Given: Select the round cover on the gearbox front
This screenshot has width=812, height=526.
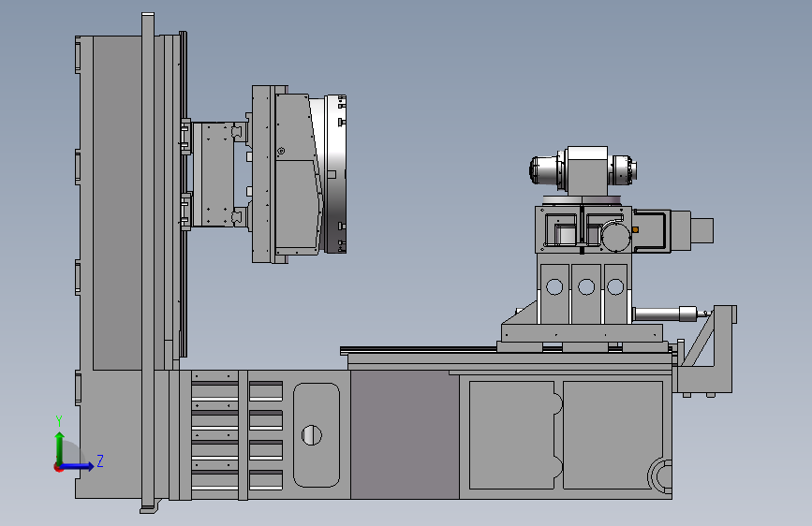Looking at the screenshot, I should [x=615, y=237].
